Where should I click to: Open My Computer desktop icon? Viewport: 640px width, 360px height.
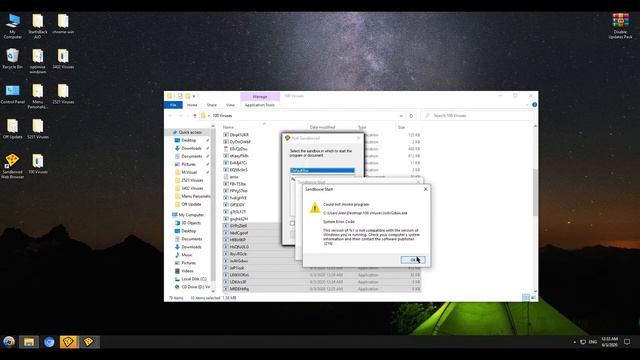point(12,26)
